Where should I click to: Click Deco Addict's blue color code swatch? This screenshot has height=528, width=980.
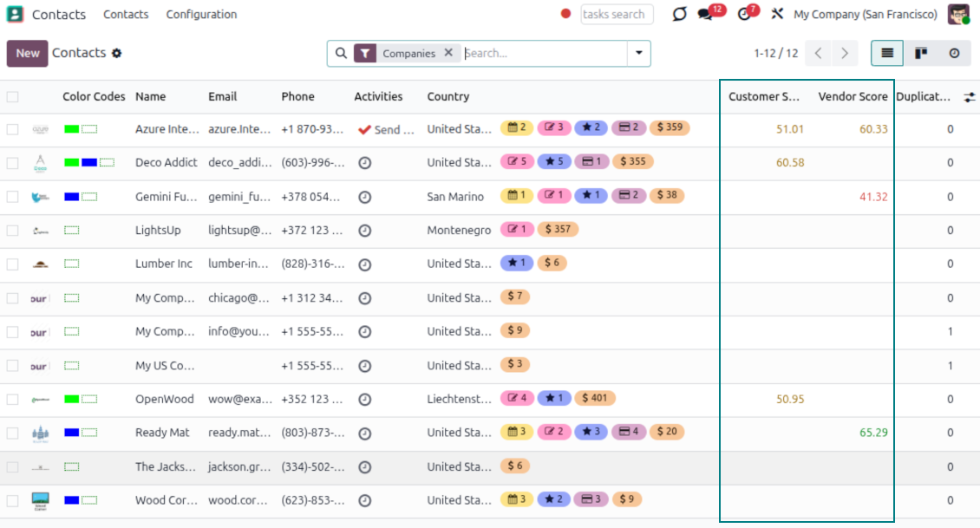pyautogui.click(x=89, y=163)
